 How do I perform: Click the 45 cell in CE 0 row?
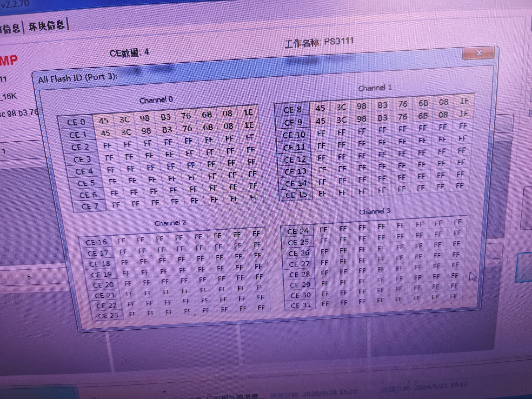pyautogui.click(x=104, y=121)
